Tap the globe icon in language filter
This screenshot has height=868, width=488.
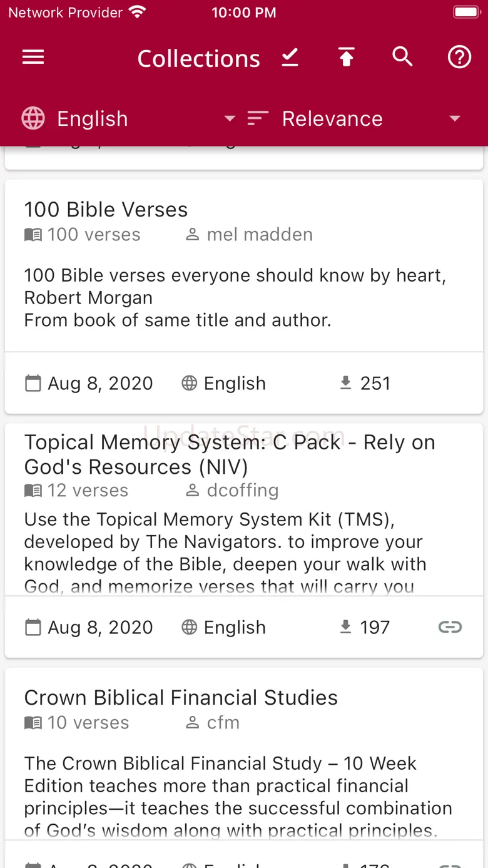click(x=33, y=118)
